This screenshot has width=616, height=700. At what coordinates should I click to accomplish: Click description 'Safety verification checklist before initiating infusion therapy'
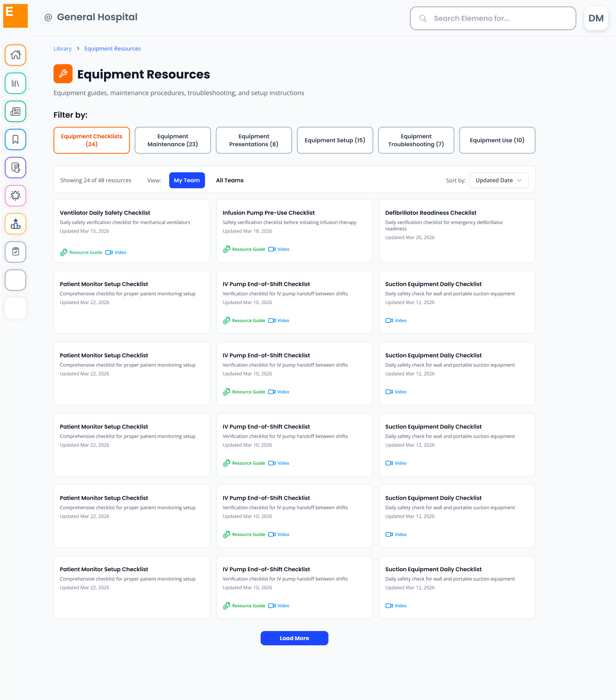289,222
